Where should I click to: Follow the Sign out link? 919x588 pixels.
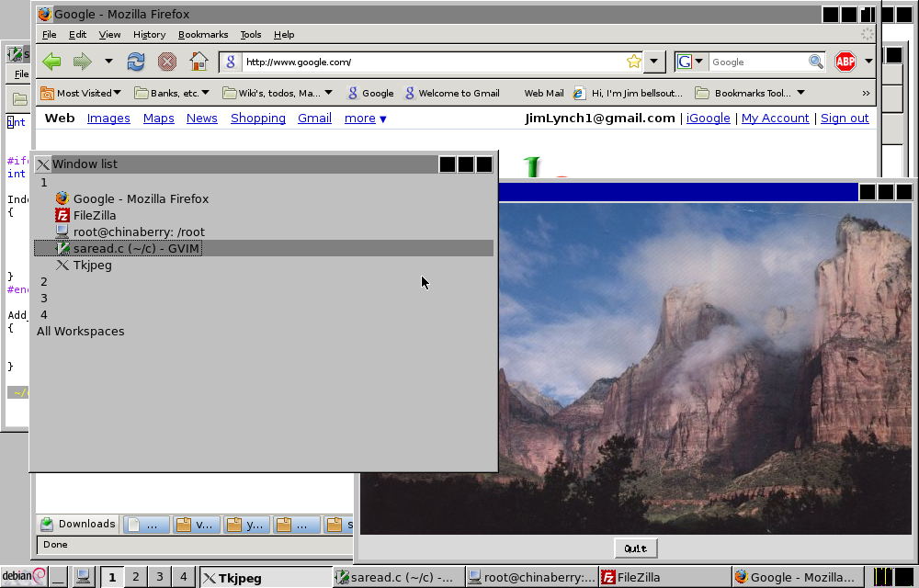[x=845, y=119]
